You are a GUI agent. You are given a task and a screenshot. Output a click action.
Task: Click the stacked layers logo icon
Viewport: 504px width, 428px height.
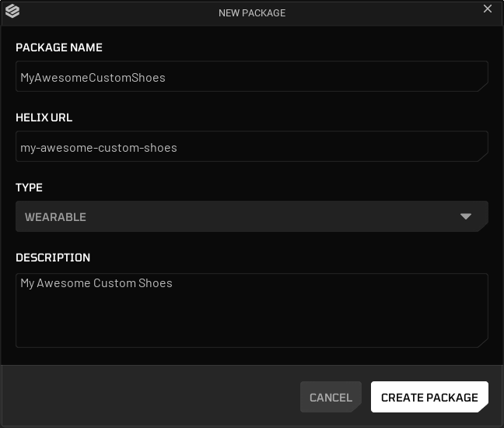pyautogui.click(x=12, y=11)
